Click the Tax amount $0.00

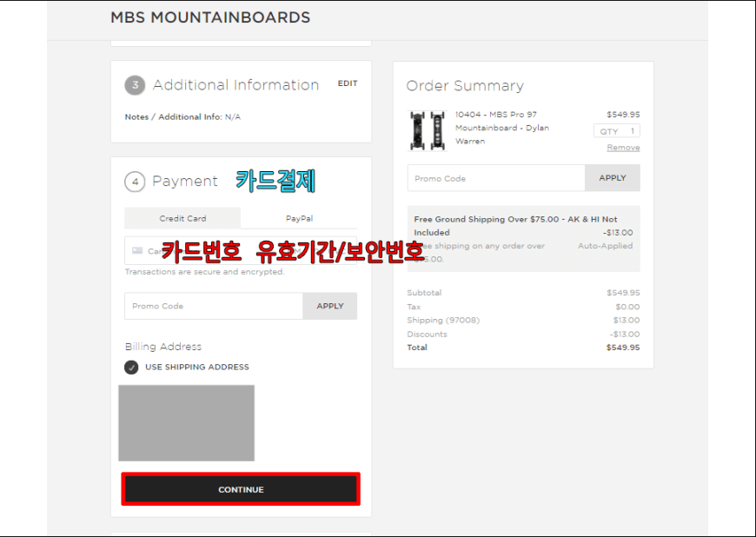click(x=627, y=307)
